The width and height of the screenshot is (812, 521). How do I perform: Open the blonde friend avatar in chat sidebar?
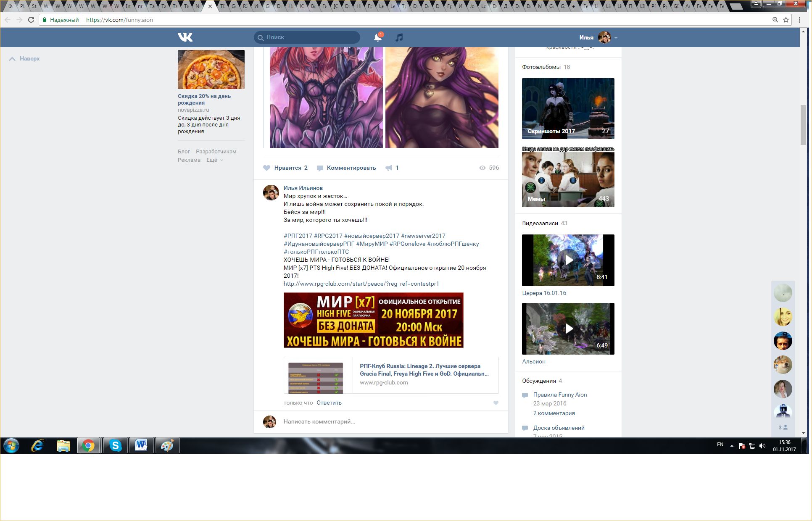783,317
